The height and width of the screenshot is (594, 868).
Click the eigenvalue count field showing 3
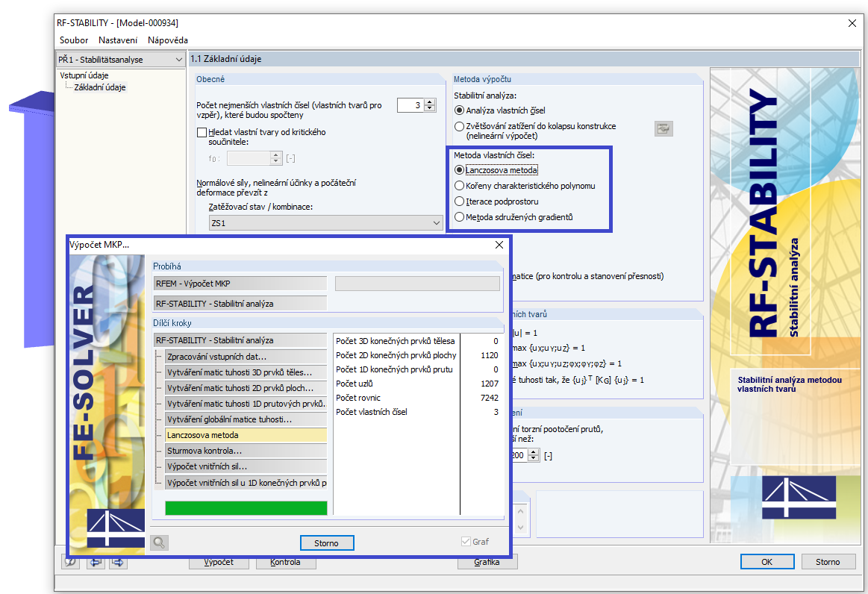click(x=410, y=105)
